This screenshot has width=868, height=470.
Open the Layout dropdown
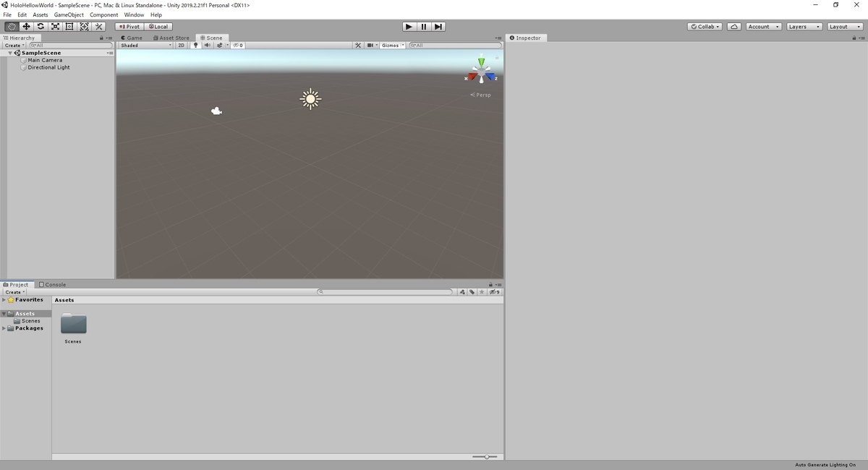point(845,27)
